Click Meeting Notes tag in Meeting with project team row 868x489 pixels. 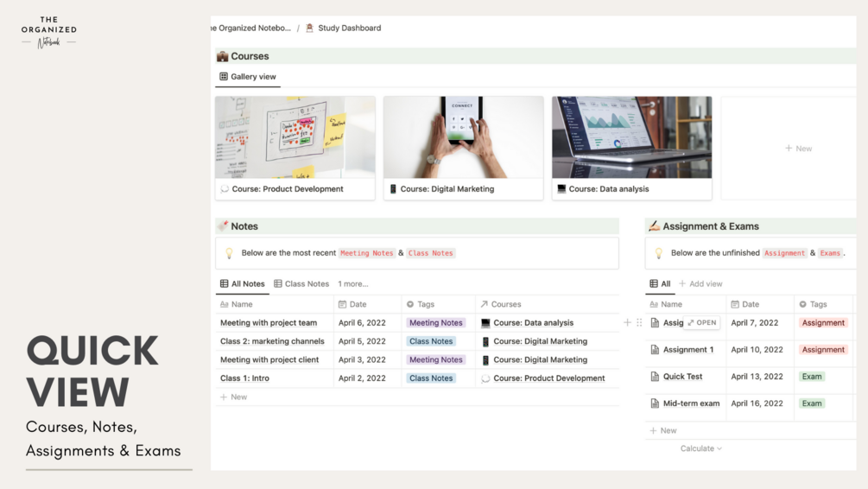[x=435, y=323]
